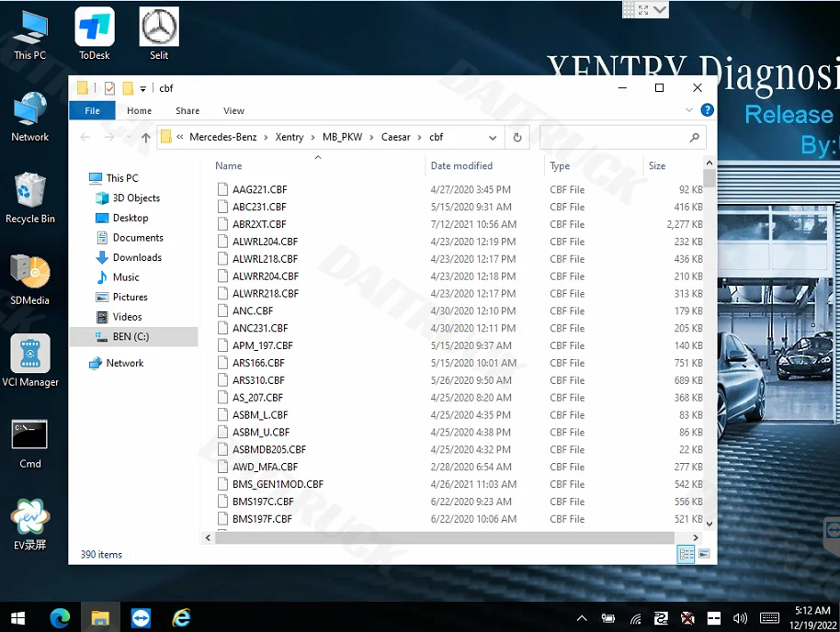
Task: Open Microsoft Edge from the taskbar
Action: pos(60,618)
